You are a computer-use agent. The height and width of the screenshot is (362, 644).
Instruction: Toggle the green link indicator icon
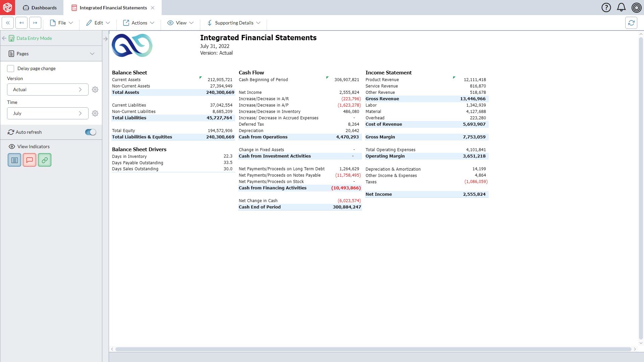[45, 160]
